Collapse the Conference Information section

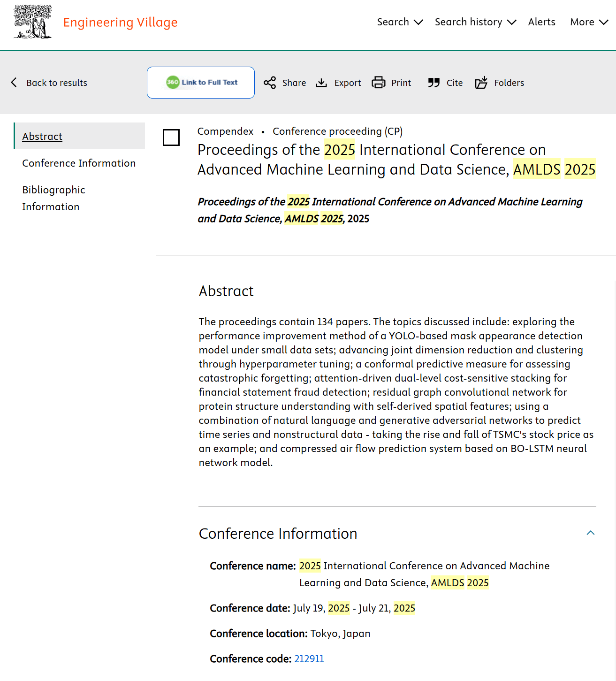pyautogui.click(x=591, y=533)
